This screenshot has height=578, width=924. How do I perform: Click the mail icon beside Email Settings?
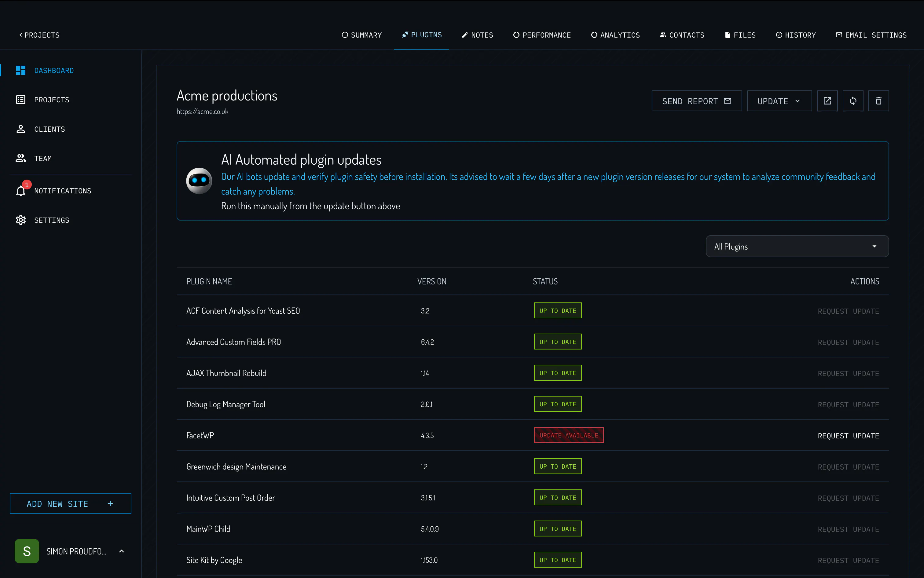pyautogui.click(x=839, y=35)
